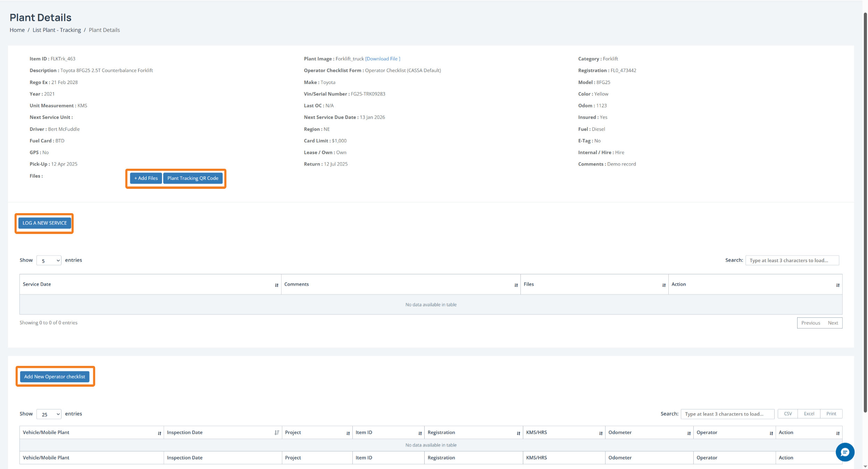The width and height of the screenshot is (868, 469).
Task: Sort by Vehicle/Mobile Plant column
Action: [x=159, y=433]
